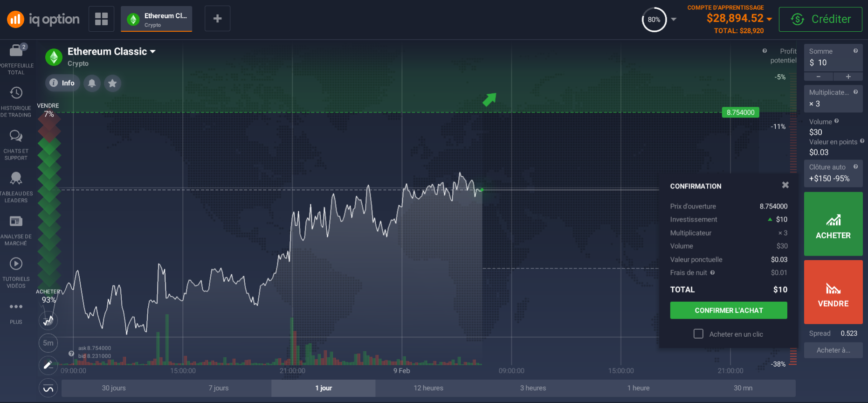Click the Ethereum Classic diamond logo
Screen dimensions: 868x403
point(54,57)
